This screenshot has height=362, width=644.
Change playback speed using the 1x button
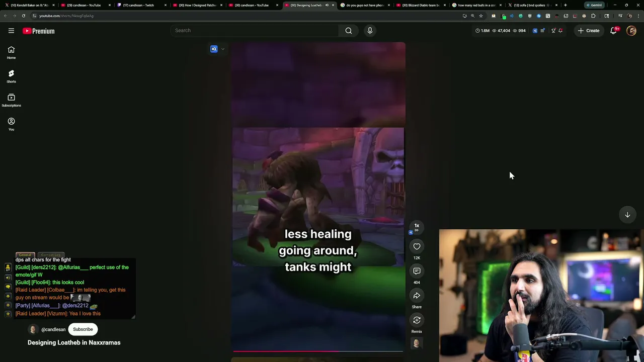click(417, 226)
